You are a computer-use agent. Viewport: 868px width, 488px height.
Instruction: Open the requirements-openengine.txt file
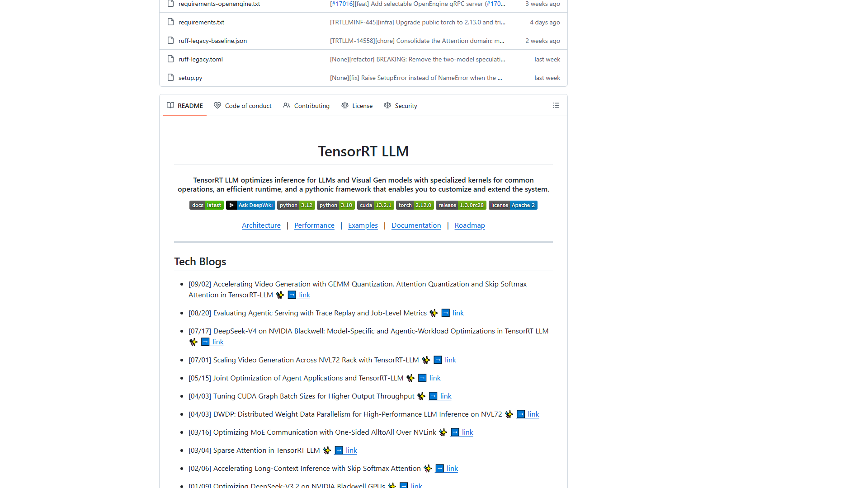(x=219, y=4)
